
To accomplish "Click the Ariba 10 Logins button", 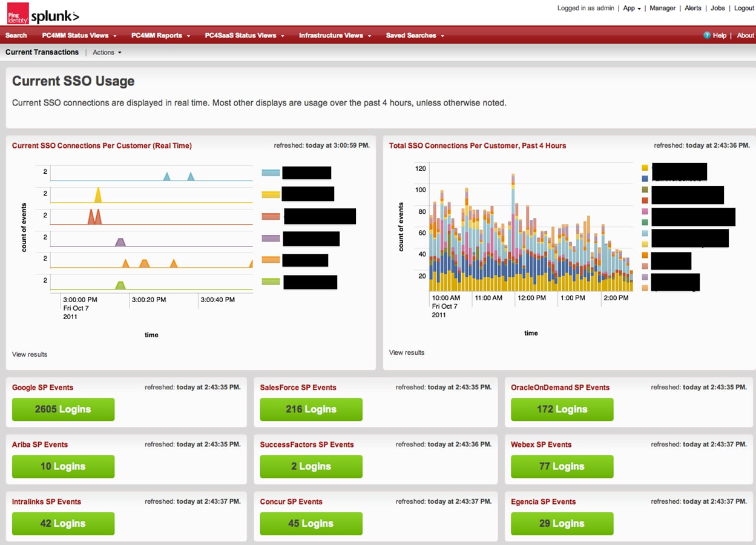I will [63, 466].
